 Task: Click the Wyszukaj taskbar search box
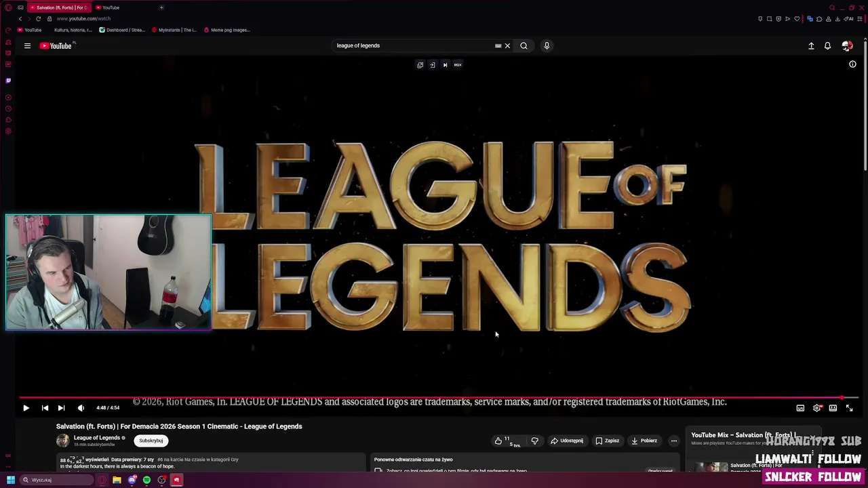(x=56, y=480)
